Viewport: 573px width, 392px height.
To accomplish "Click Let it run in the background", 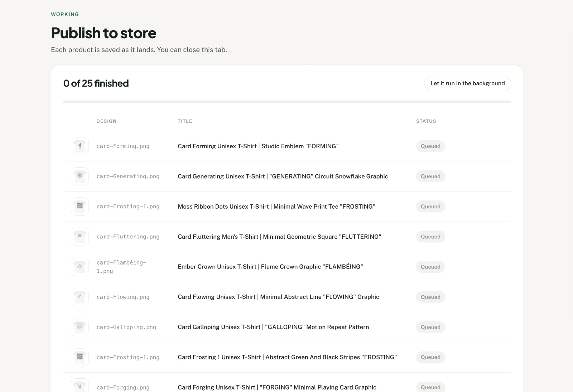I will click(x=467, y=83).
